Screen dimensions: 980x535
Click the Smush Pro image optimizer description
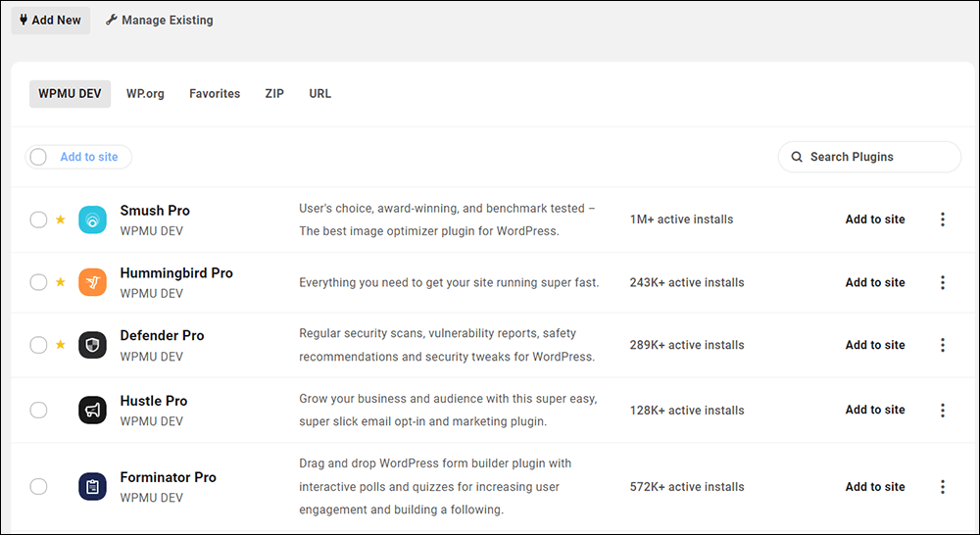pos(448,219)
